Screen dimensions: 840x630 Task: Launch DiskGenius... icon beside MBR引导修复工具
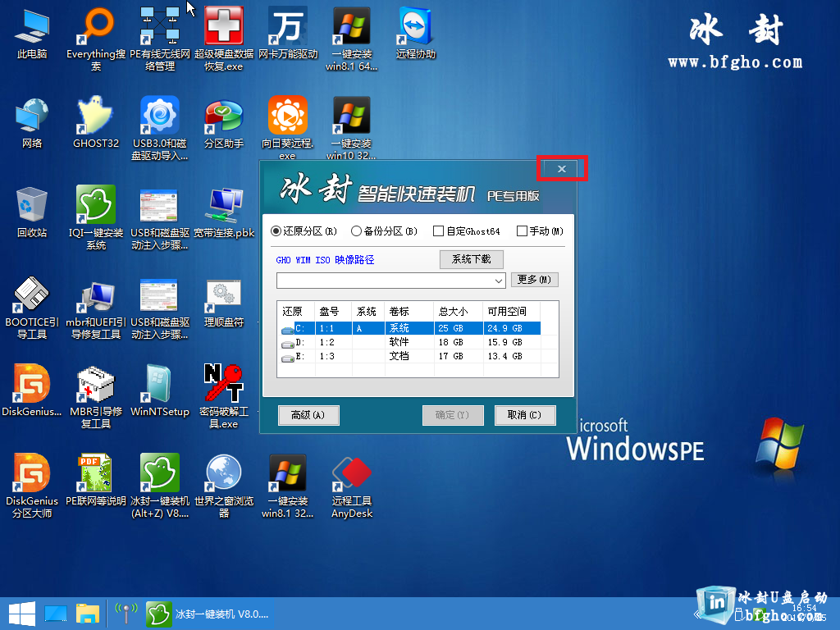[x=32, y=391]
